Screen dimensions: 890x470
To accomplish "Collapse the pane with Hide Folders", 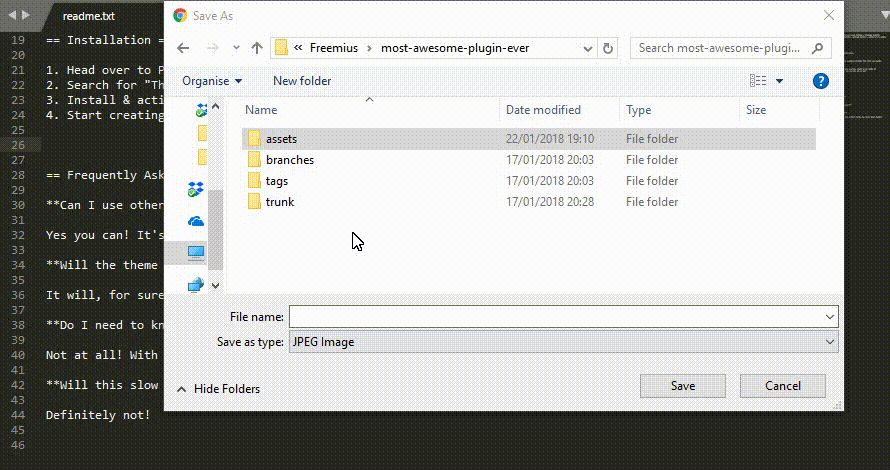I will [219, 389].
